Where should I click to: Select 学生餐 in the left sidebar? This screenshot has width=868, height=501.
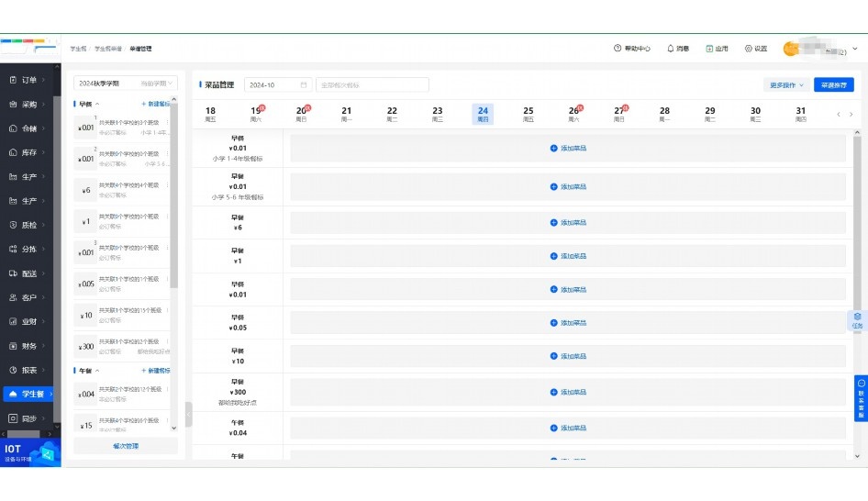(x=31, y=394)
